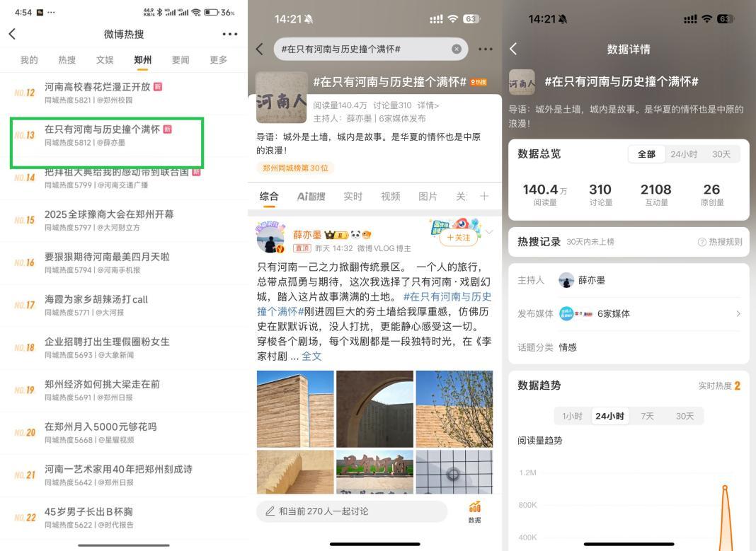Tap the 和当前270人一起讨论 input field

point(351,511)
